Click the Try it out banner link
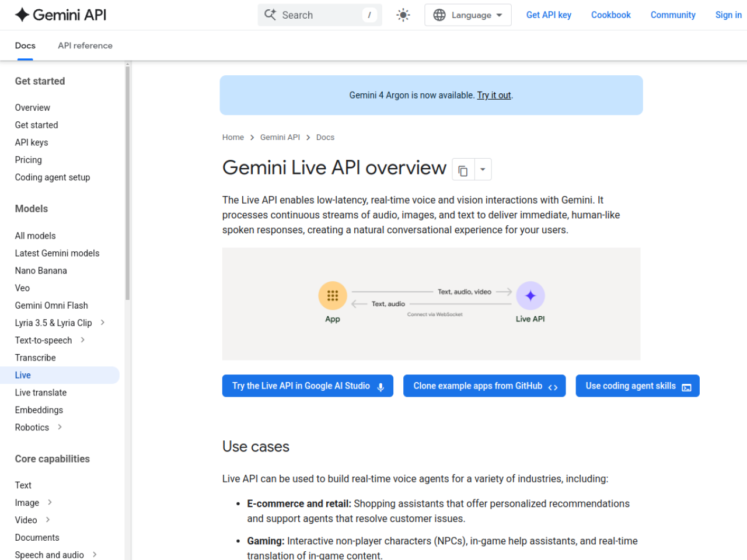This screenshot has width=747, height=560. click(x=494, y=95)
